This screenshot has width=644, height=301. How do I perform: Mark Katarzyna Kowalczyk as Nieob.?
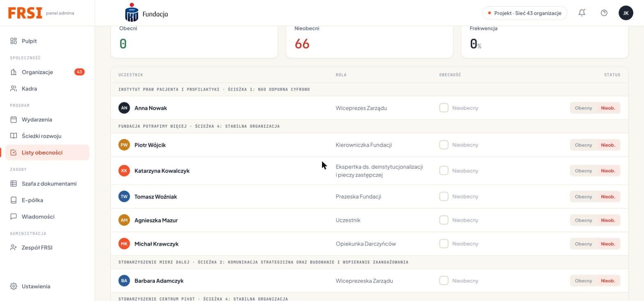click(608, 171)
